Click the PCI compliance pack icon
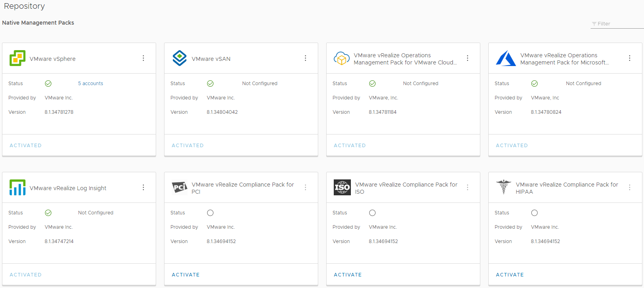The image size is (644, 288). point(180,187)
